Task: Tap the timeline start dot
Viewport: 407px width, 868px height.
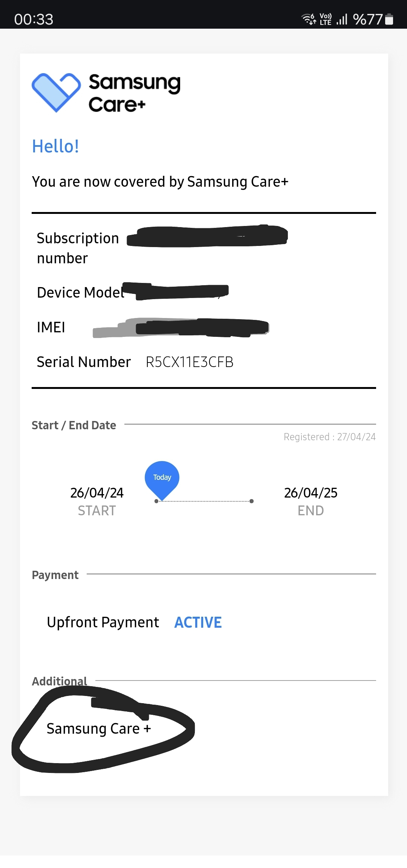Action: 156,501
